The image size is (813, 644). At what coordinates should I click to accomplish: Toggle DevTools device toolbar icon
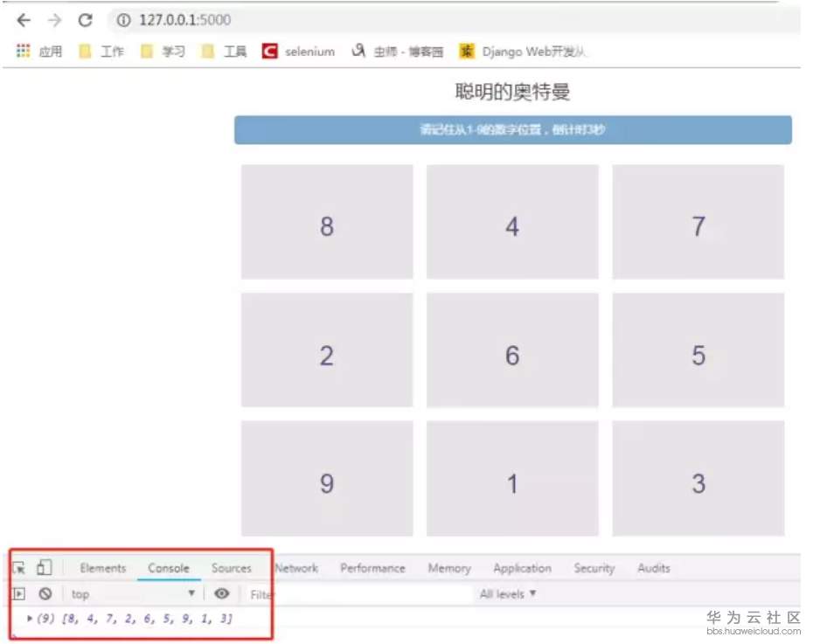click(44, 567)
